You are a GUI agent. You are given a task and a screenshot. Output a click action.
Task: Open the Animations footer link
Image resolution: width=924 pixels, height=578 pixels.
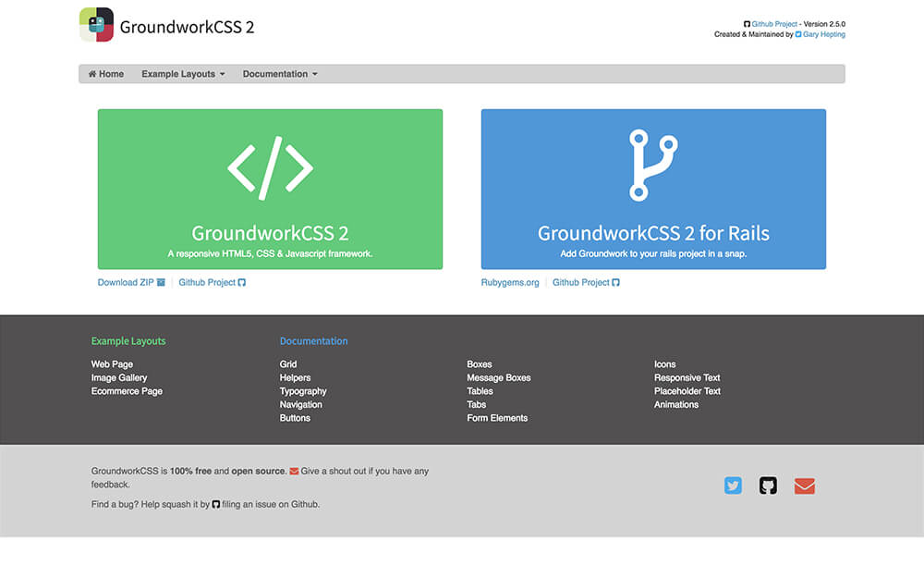click(x=676, y=405)
